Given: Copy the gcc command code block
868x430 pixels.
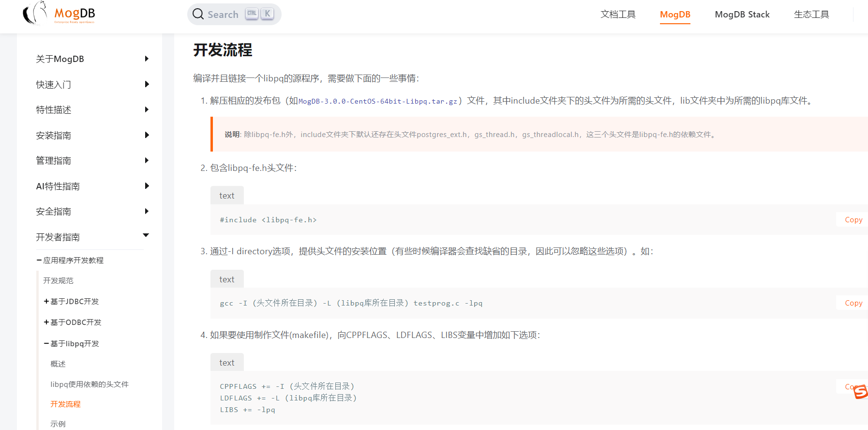Looking at the screenshot, I should tap(853, 303).
